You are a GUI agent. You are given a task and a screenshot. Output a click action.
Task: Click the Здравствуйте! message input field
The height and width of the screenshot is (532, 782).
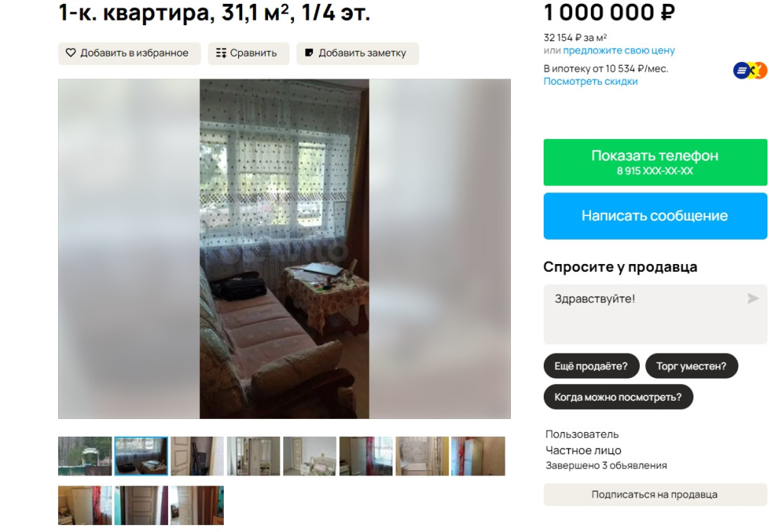pos(655,314)
